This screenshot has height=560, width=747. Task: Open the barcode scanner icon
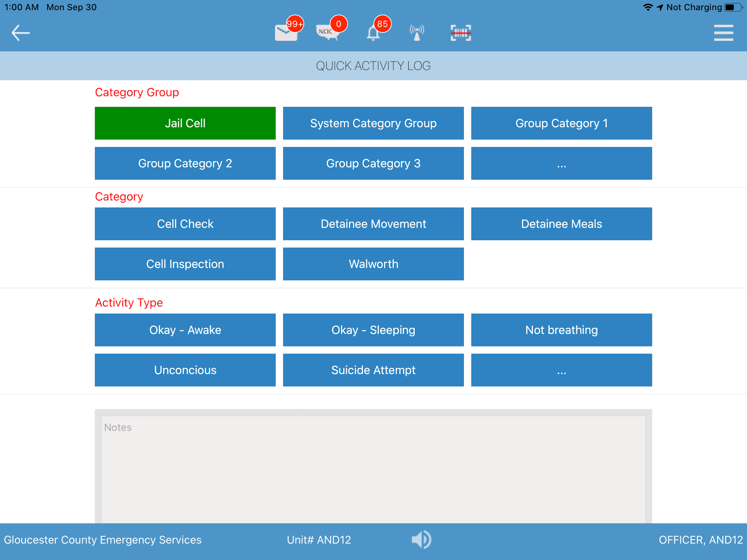click(x=461, y=33)
